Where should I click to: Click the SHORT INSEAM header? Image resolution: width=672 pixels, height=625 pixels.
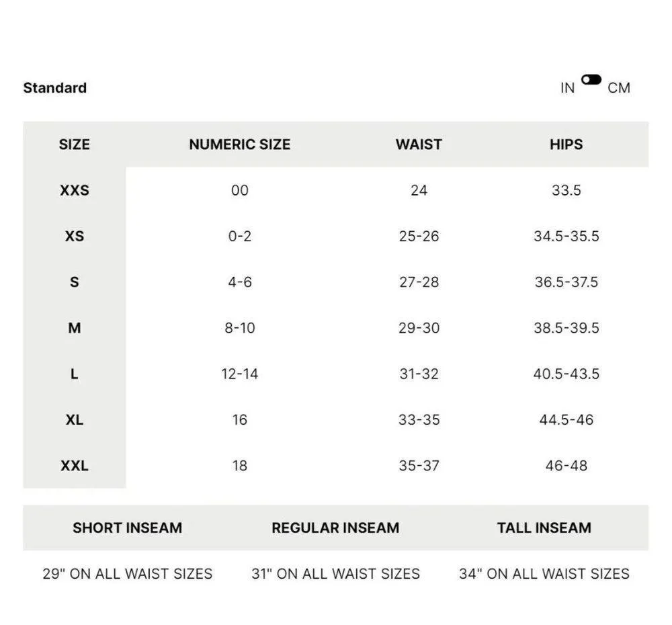127,528
